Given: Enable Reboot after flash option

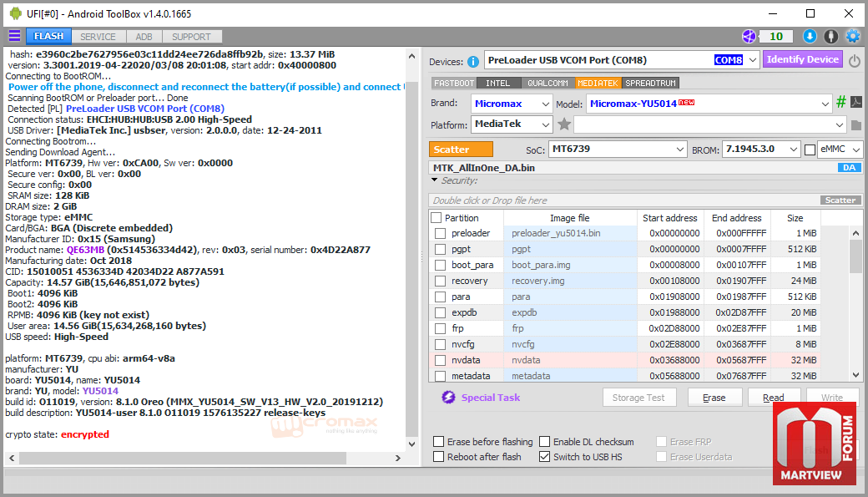Looking at the screenshot, I should [438, 457].
